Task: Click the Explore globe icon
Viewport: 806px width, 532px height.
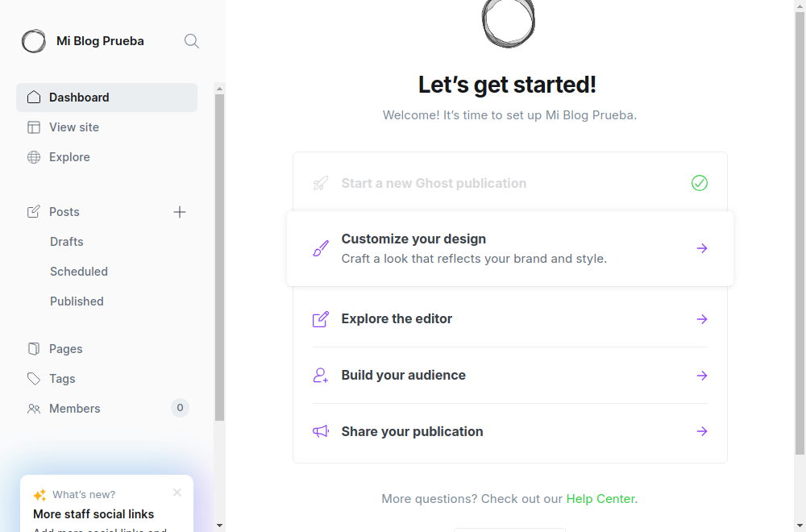Action: point(34,157)
